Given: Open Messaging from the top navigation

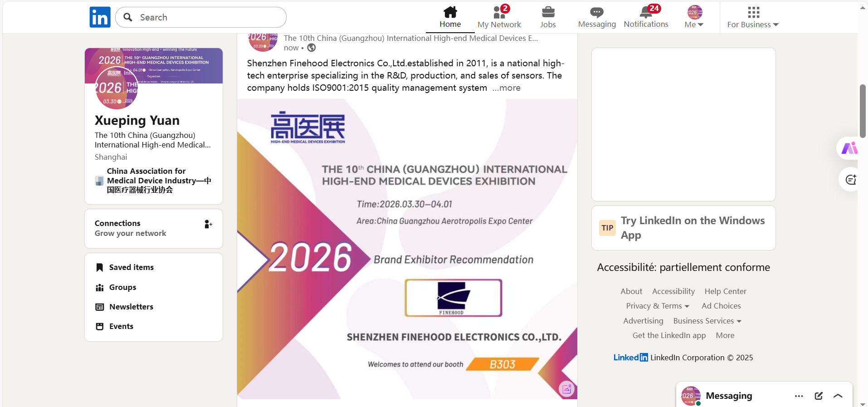Looking at the screenshot, I should click(x=596, y=17).
